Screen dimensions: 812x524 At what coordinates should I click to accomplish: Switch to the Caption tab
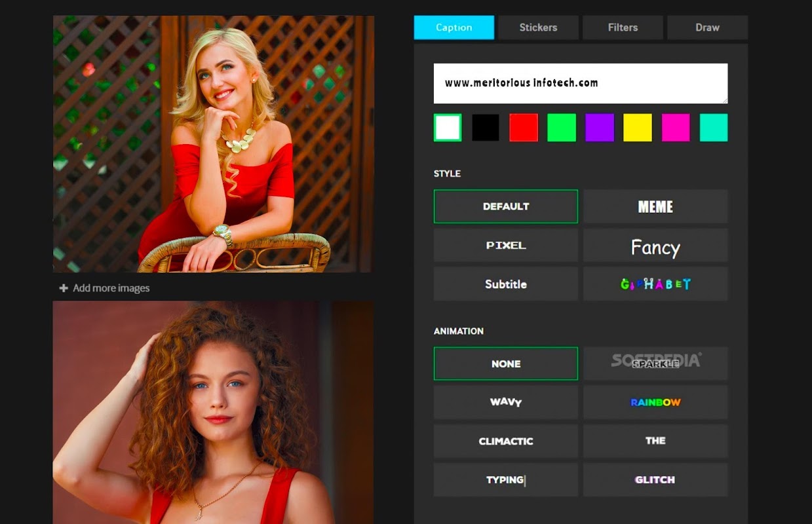point(454,28)
